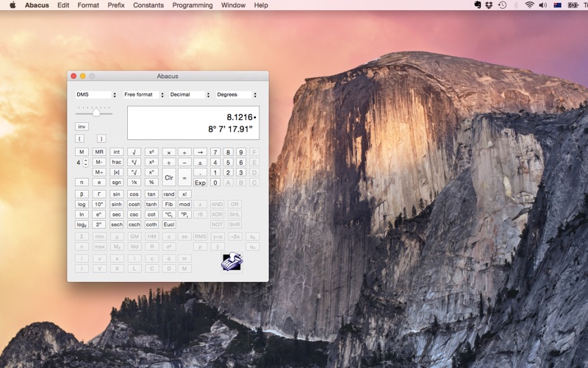Open the Bluetooth menu bar icon
Screen dimensions: 588x368
516,5
